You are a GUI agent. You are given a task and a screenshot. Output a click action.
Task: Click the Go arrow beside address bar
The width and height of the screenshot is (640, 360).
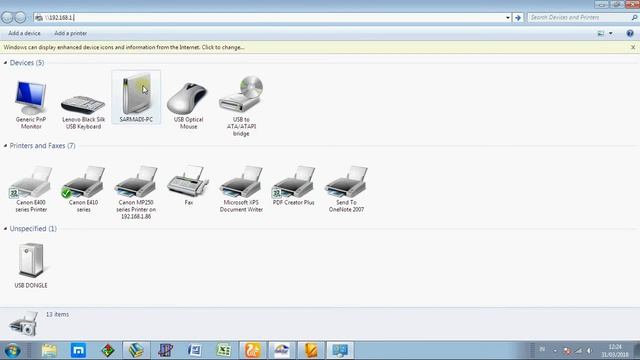pyautogui.click(x=518, y=18)
